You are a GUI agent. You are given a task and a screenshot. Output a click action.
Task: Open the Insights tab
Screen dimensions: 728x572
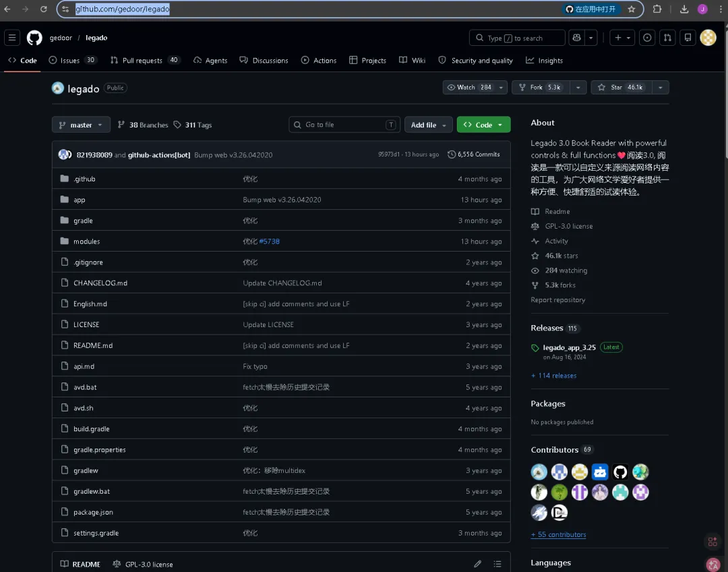point(544,61)
